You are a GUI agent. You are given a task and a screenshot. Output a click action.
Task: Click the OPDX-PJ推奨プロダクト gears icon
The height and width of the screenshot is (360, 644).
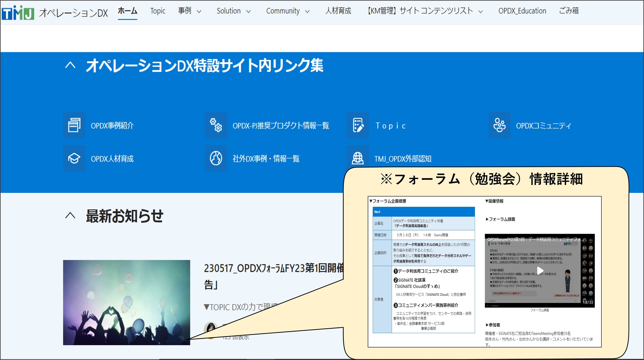point(216,125)
